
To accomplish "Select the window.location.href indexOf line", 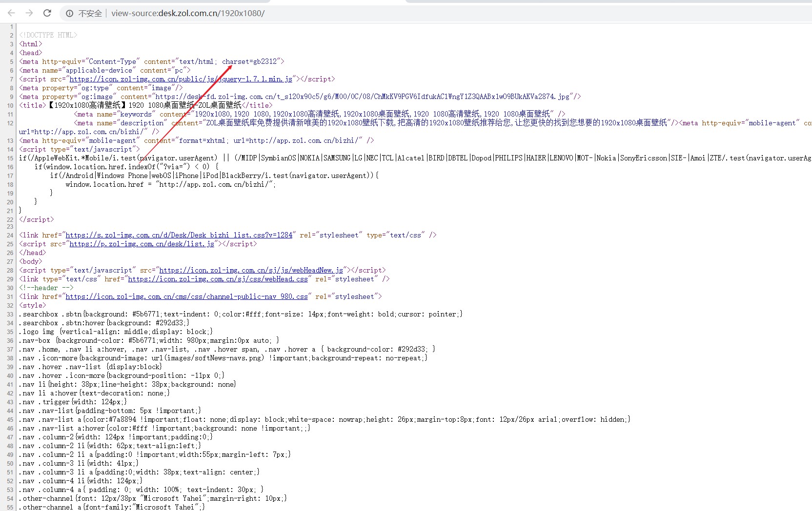I will (x=126, y=167).
